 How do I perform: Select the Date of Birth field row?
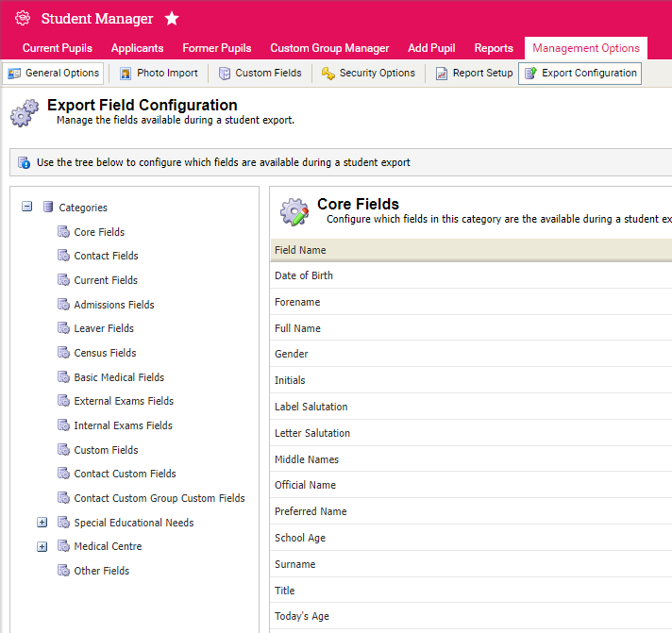pos(304,275)
